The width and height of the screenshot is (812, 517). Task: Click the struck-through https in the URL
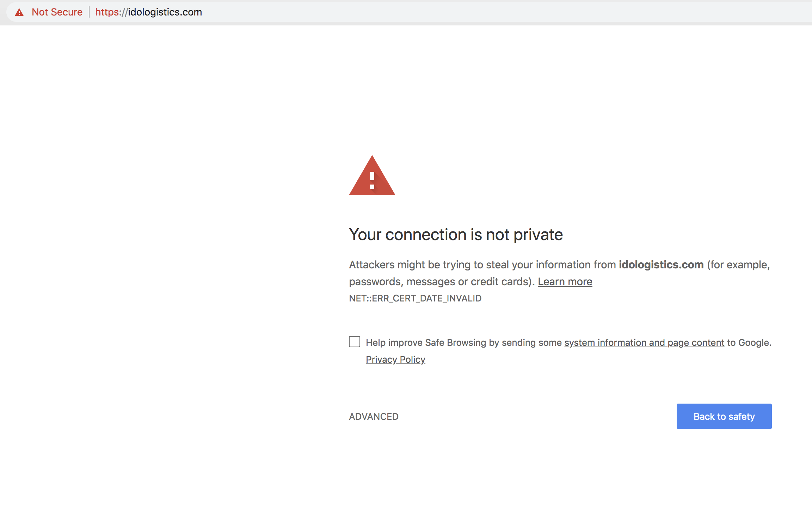pyautogui.click(x=107, y=12)
